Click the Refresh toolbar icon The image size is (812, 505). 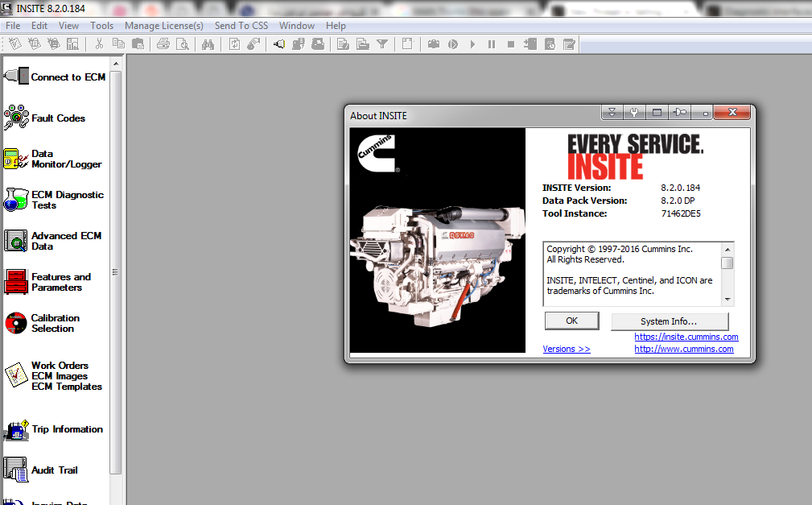click(x=234, y=44)
